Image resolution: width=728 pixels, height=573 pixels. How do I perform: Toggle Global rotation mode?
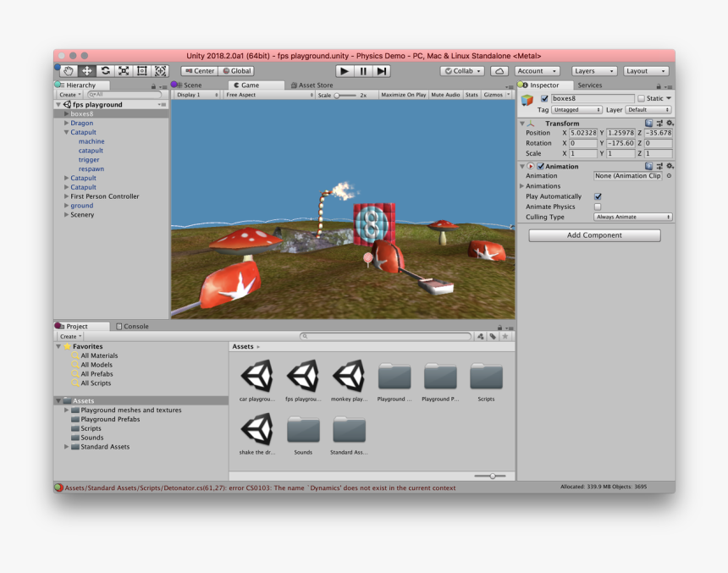[236, 71]
